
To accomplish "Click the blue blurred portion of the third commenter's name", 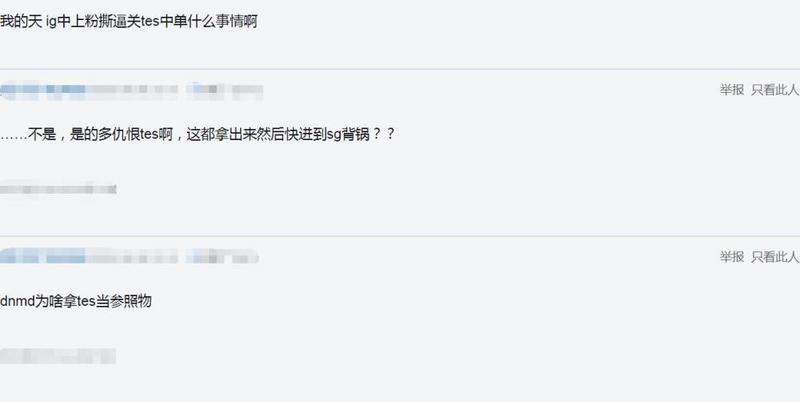I will [43, 257].
